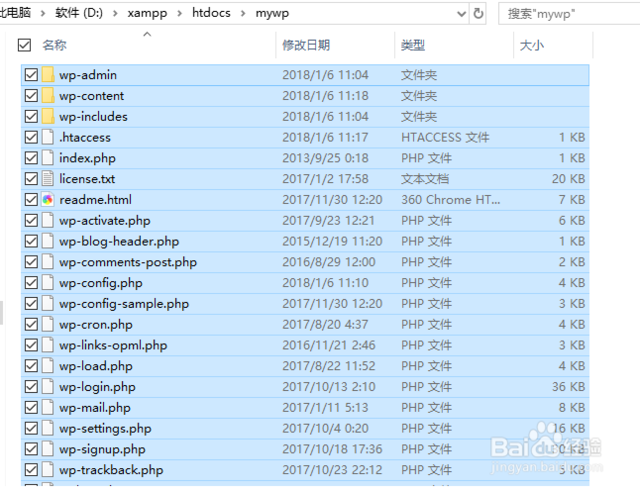The height and width of the screenshot is (490, 640).
Task: Uncheck the wp-login.php checkbox
Action: tap(31, 387)
